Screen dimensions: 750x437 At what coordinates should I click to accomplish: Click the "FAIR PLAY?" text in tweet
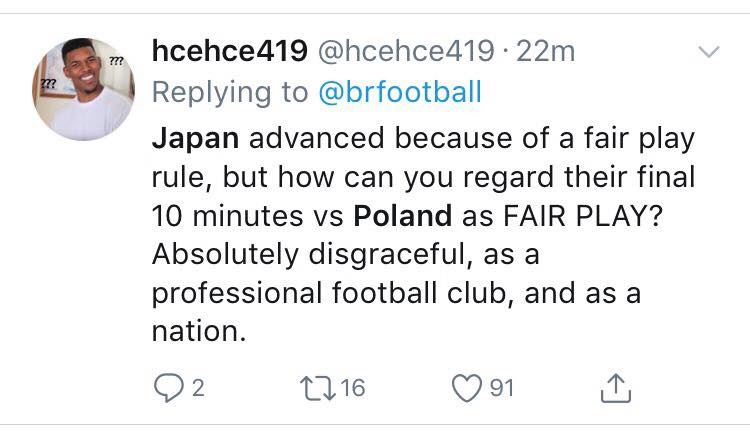(580, 214)
